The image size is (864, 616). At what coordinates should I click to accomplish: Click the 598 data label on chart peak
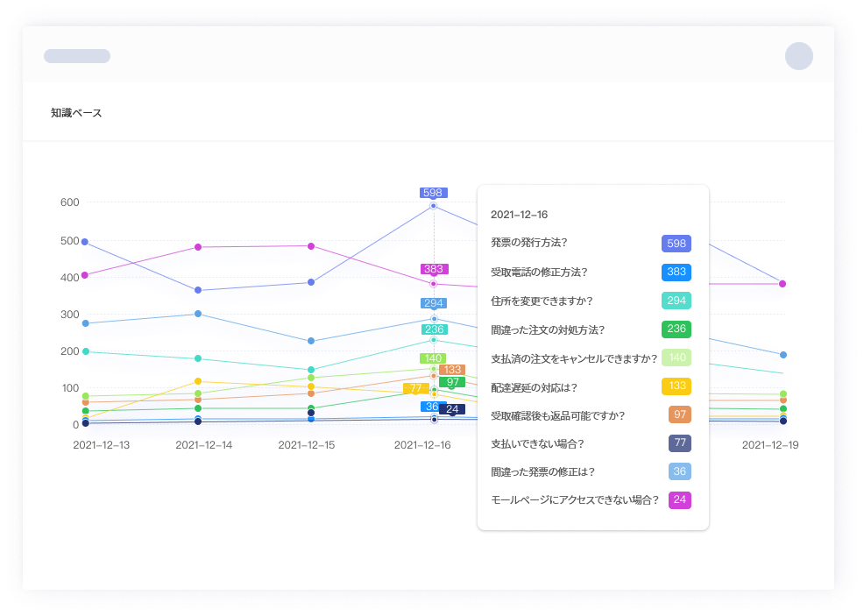[433, 193]
